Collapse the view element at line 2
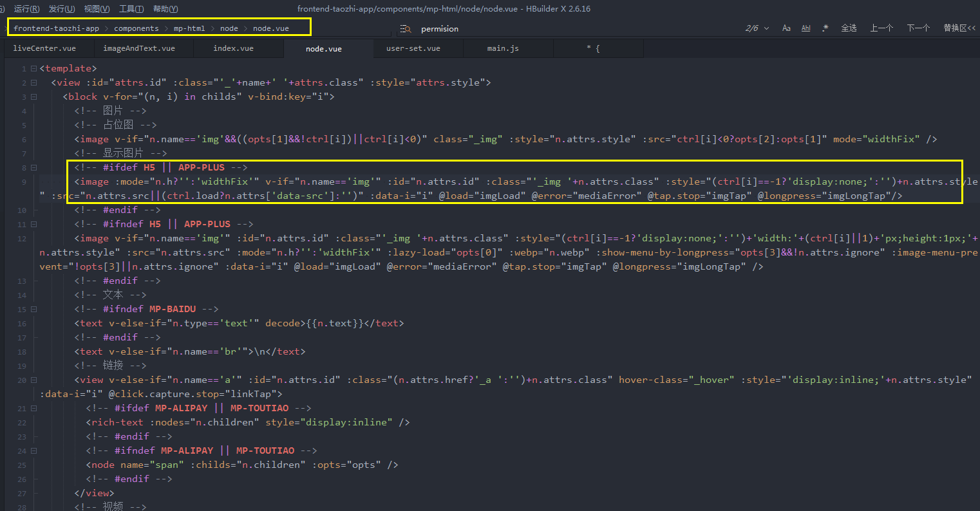Image resolution: width=980 pixels, height=511 pixels. [33, 82]
